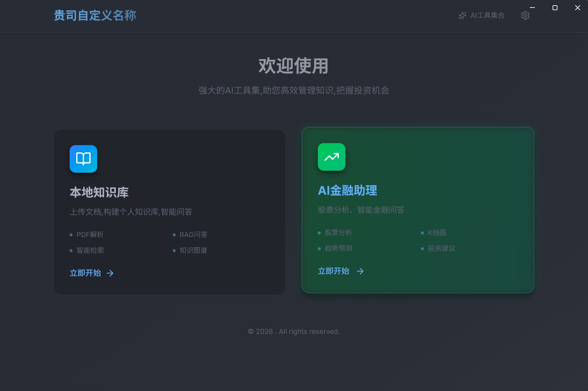
Task: Open the AI工具集合 menu item
Action: (487, 15)
